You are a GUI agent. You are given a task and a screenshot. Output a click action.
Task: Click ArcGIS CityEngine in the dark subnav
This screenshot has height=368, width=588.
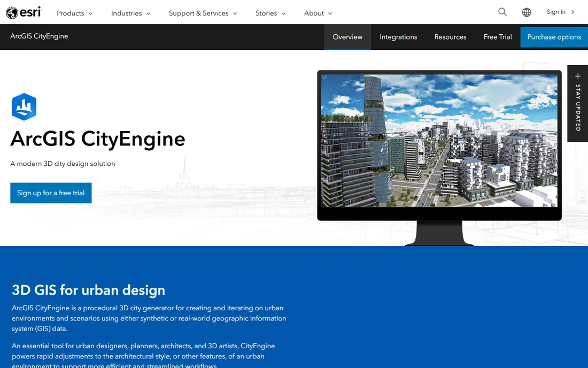pyautogui.click(x=39, y=36)
